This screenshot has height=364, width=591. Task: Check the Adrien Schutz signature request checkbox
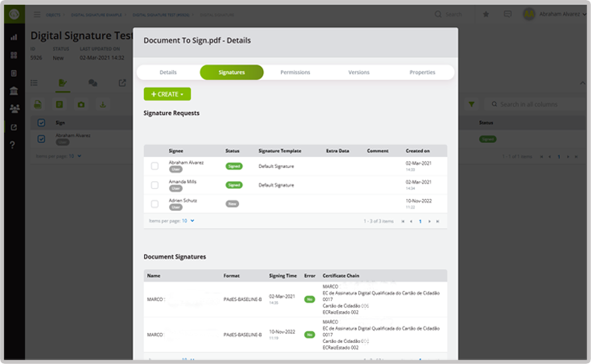pyautogui.click(x=154, y=204)
